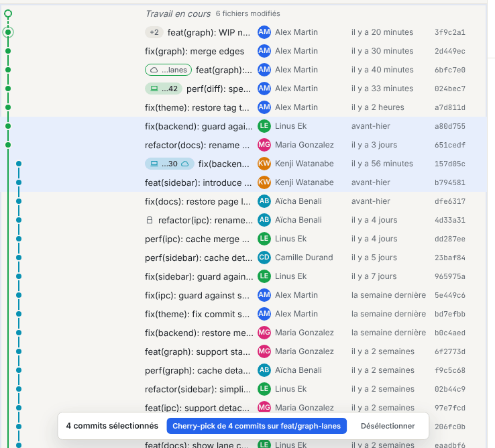Click the MG avatar for commit 6f2773d
The height and width of the screenshot is (448, 495).
[x=264, y=351]
